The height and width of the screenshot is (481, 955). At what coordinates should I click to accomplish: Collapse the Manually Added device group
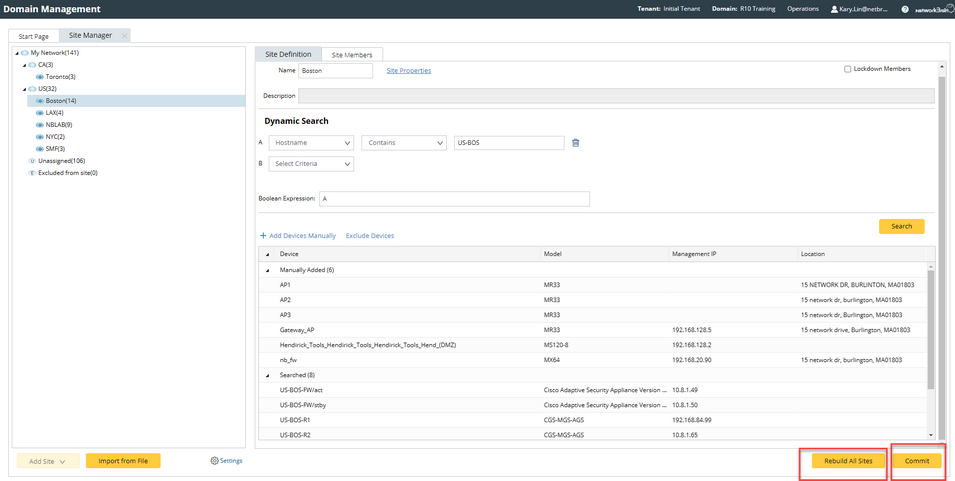click(267, 270)
